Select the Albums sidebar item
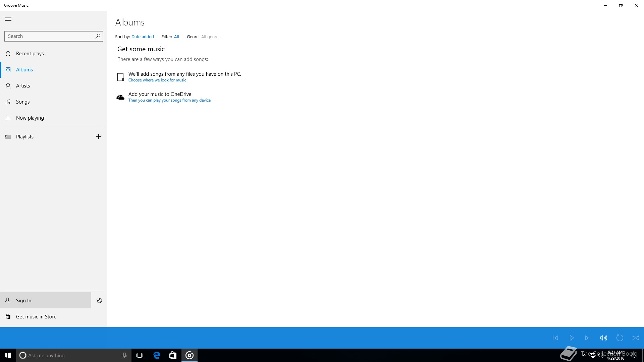Screen dimensions: 644x362 coord(54,70)
